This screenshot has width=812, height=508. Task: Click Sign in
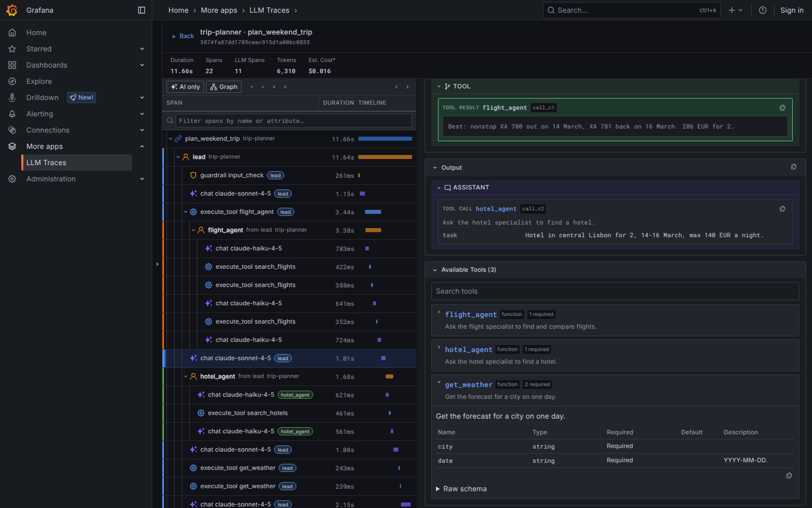792,10
